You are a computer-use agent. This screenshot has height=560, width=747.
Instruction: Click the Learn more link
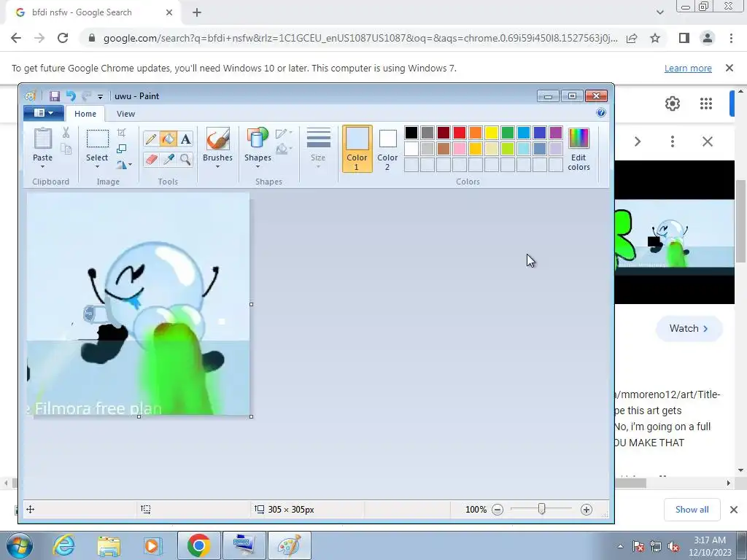pyautogui.click(x=688, y=68)
